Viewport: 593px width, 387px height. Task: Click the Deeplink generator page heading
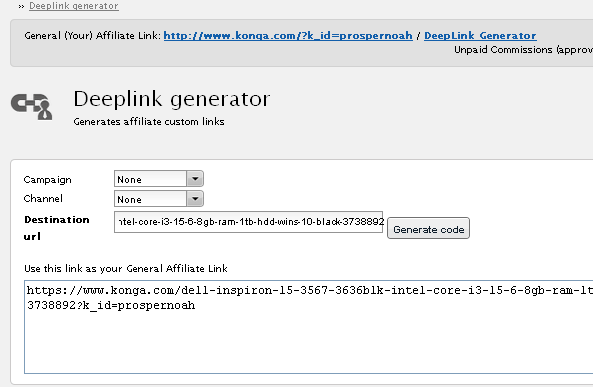(172, 99)
